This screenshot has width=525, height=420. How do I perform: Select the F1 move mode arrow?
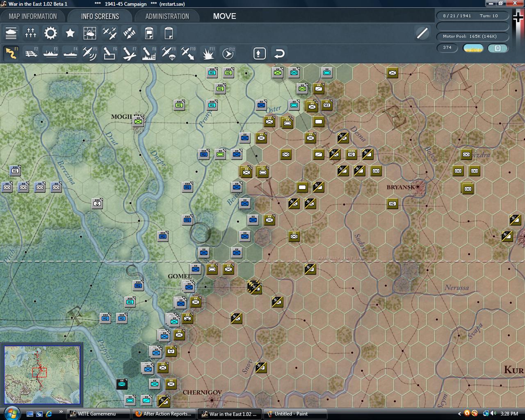(11, 53)
